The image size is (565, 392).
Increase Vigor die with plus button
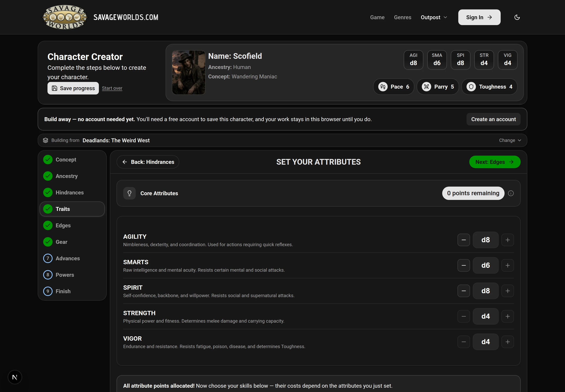click(508, 342)
